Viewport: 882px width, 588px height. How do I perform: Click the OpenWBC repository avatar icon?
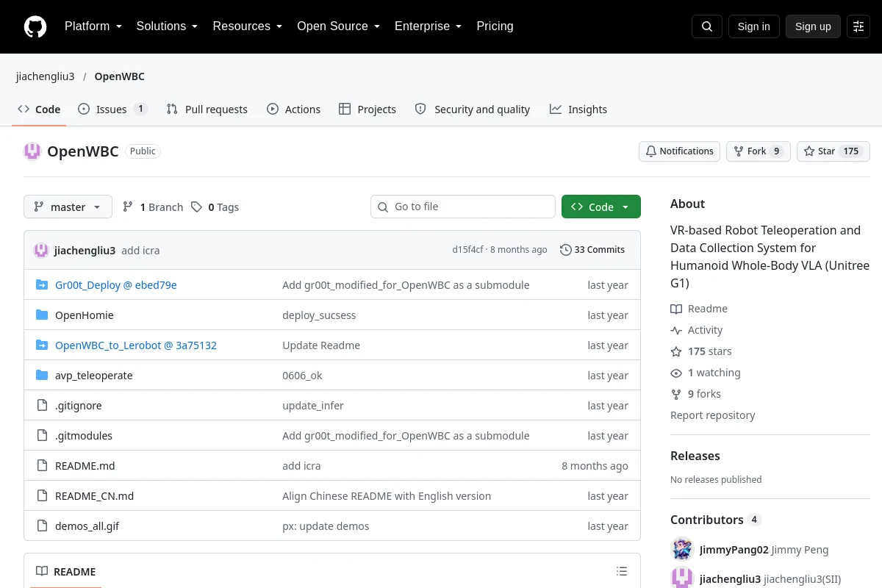point(32,151)
